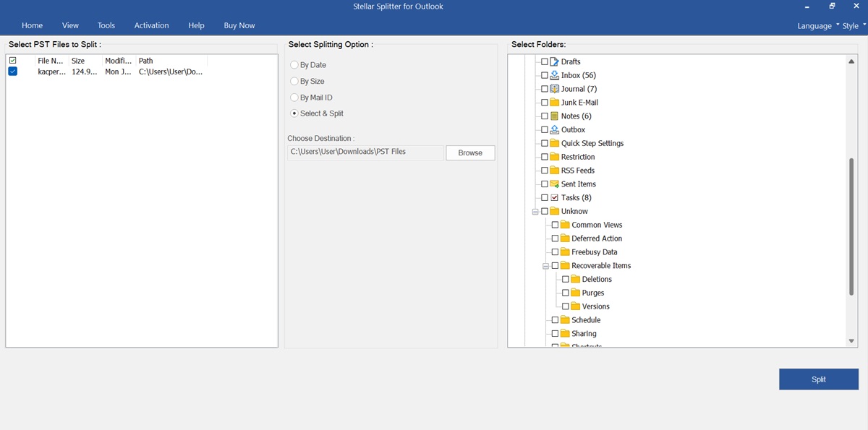868x430 pixels.
Task: Tick the Journal (7) checkbox
Action: tap(545, 89)
